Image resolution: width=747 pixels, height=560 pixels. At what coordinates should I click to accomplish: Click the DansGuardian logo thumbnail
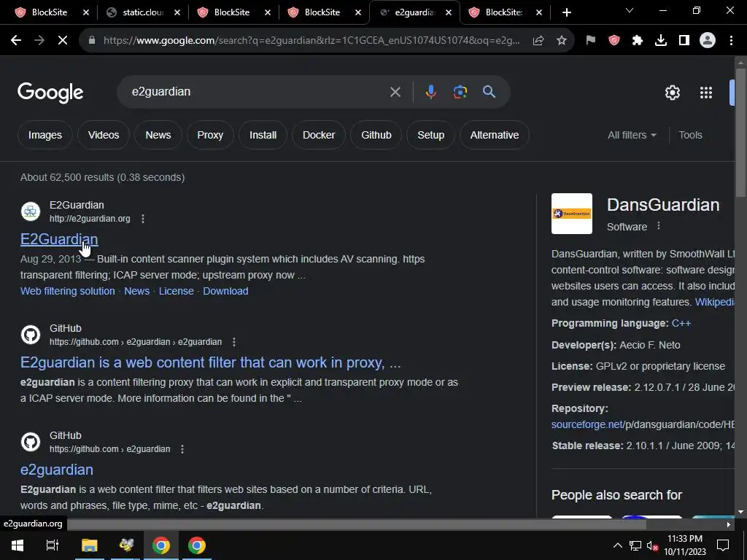pyautogui.click(x=572, y=214)
